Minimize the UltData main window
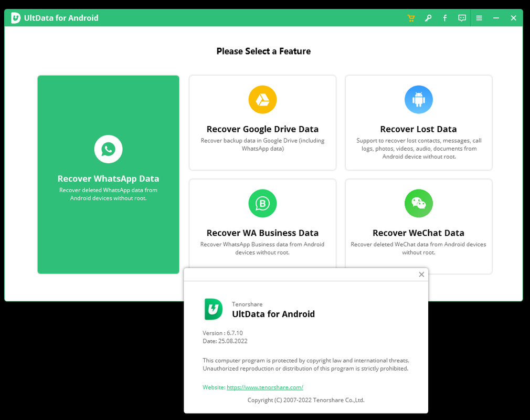The width and height of the screenshot is (530, 420). pyautogui.click(x=496, y=18)
